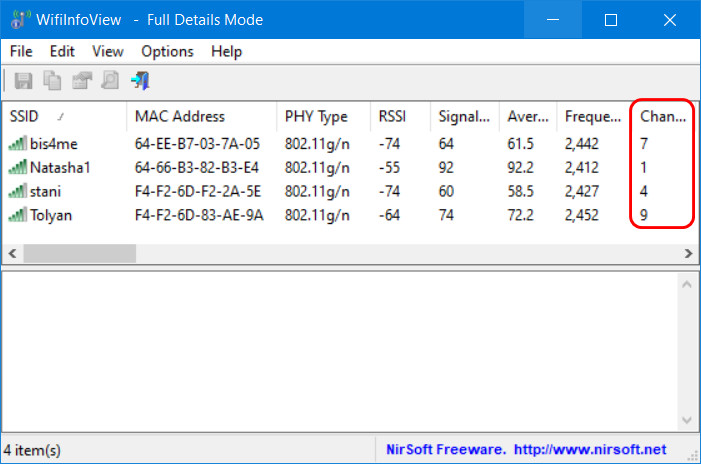Select the stani network name

point(45,191)
